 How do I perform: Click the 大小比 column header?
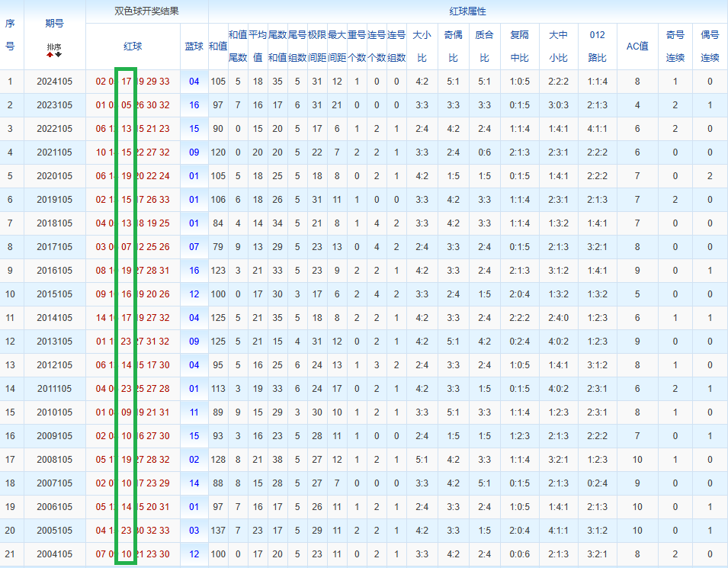click(422, 46)
